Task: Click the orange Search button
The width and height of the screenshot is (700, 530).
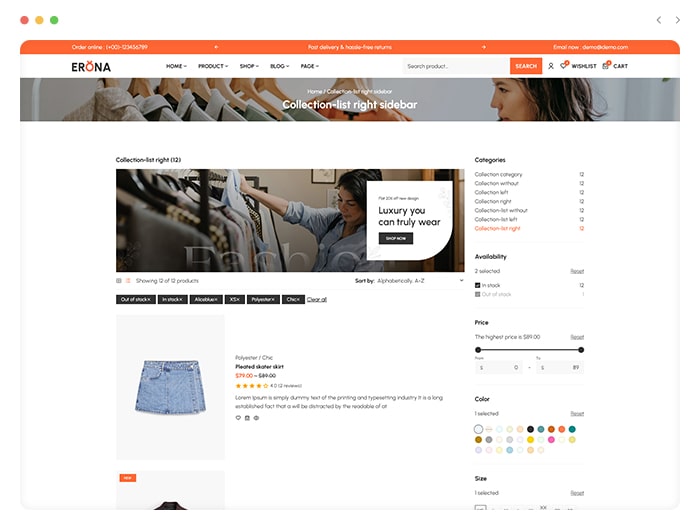Action: tap(526, 66)
